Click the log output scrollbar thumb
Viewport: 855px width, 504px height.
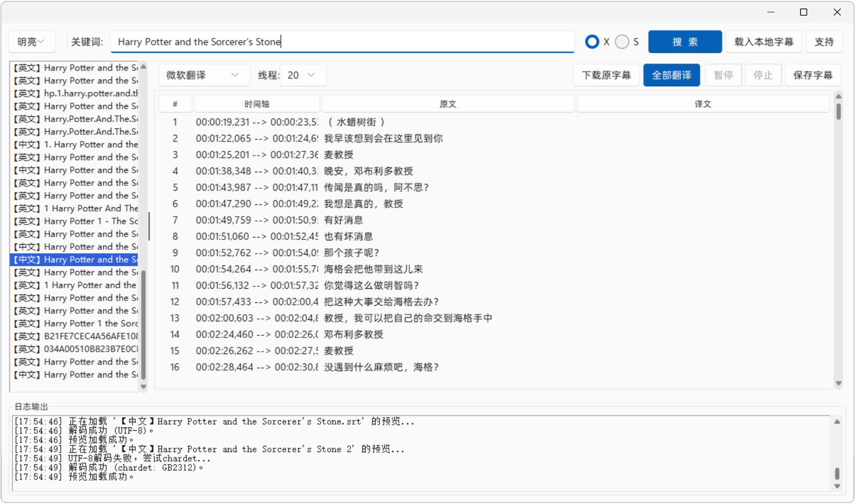click(x=837, y=473)
